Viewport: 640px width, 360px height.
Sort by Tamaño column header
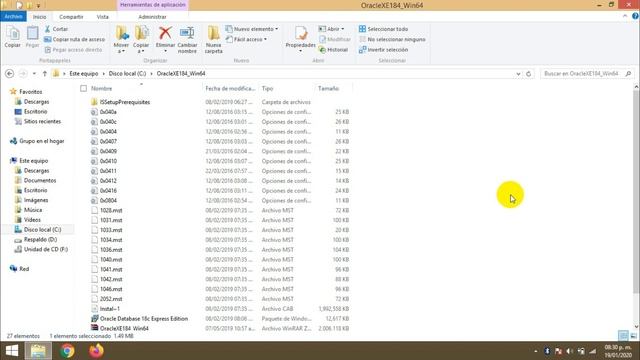328,89
